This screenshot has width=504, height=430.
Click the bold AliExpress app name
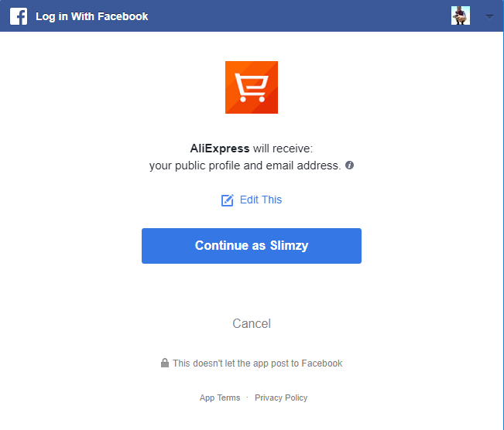220,148
